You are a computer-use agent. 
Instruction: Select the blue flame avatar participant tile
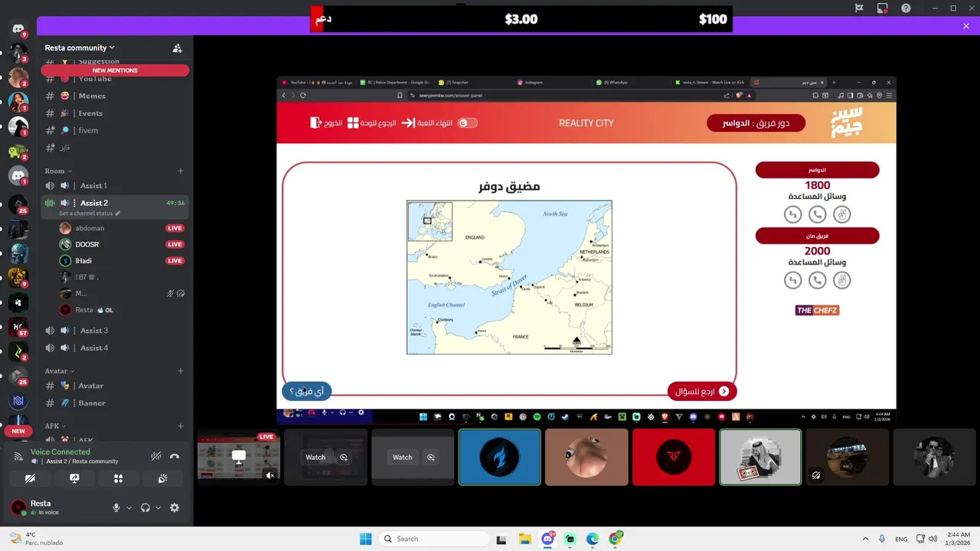click(x=499, y=457)
